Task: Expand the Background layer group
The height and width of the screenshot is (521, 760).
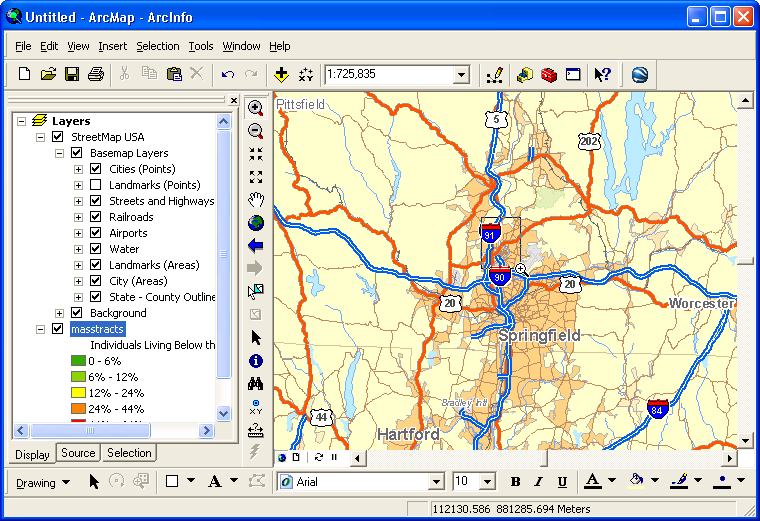Action: click(59, 313)
